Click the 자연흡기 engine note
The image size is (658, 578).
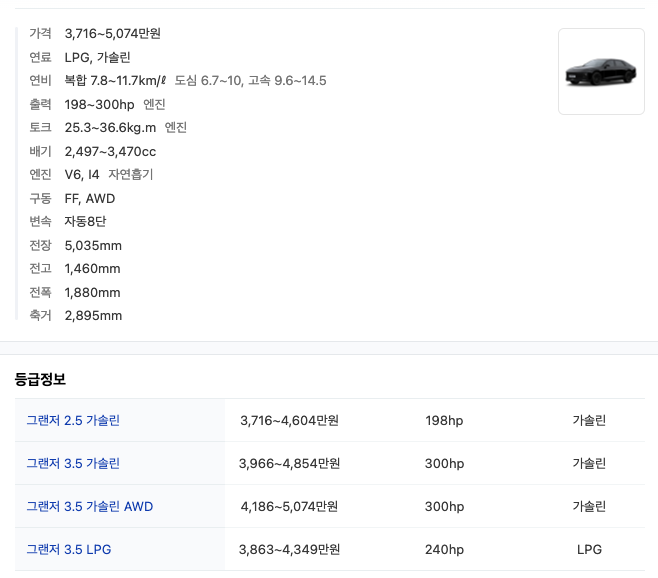click(x=131, y=175)
